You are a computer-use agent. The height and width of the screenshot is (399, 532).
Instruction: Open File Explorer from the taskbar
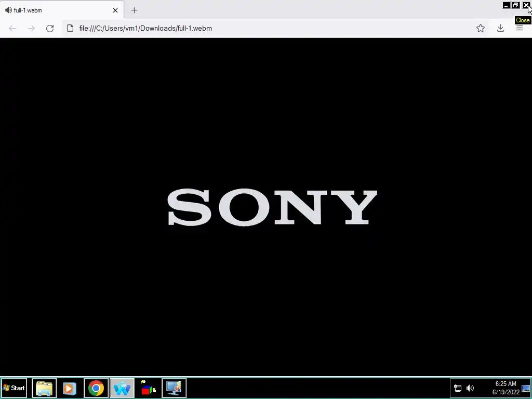(44, 388)
